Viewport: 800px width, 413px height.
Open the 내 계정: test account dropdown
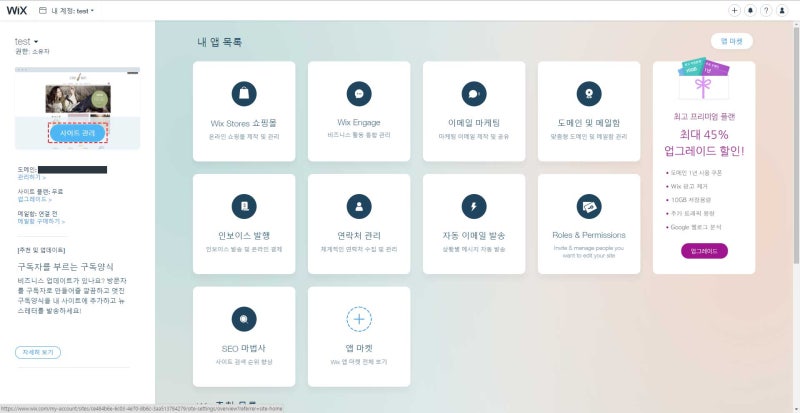67,11
